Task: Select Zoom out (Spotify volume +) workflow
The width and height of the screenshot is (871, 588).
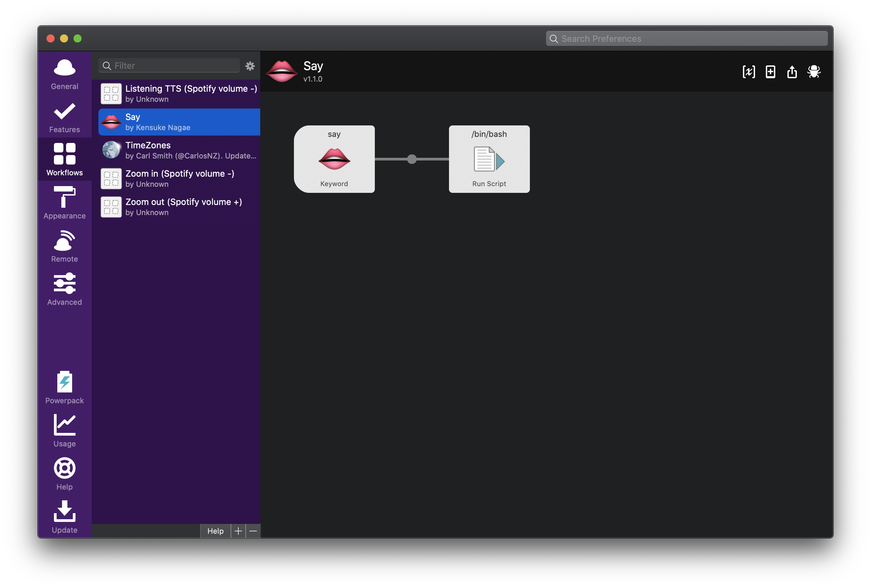Action: (179, 207)
